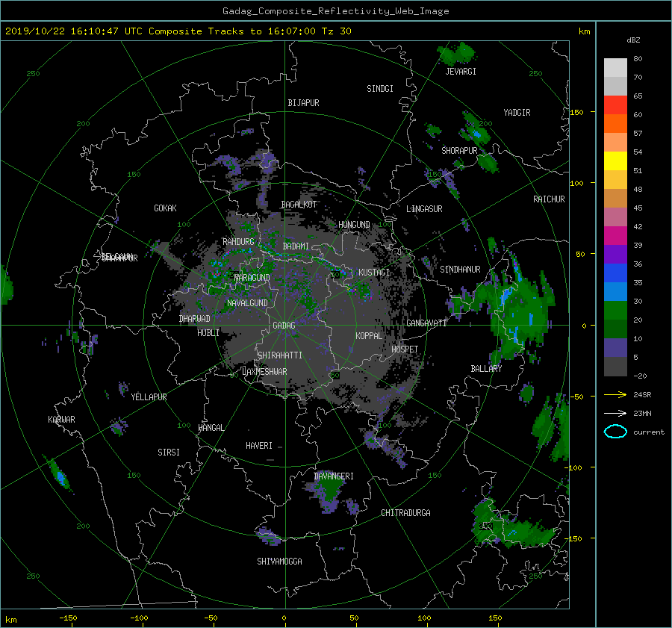Click the NARAGUND city label
Image resolution: width=672 pixels, height=628 pixels.
pos(252,278)
